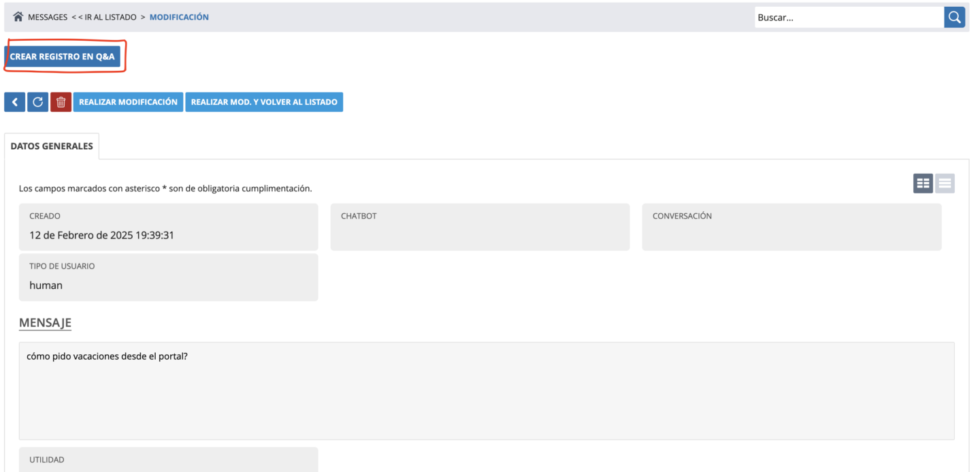Click the Tipo de Usuario field

pyautogui.click(x=168, y=278)
